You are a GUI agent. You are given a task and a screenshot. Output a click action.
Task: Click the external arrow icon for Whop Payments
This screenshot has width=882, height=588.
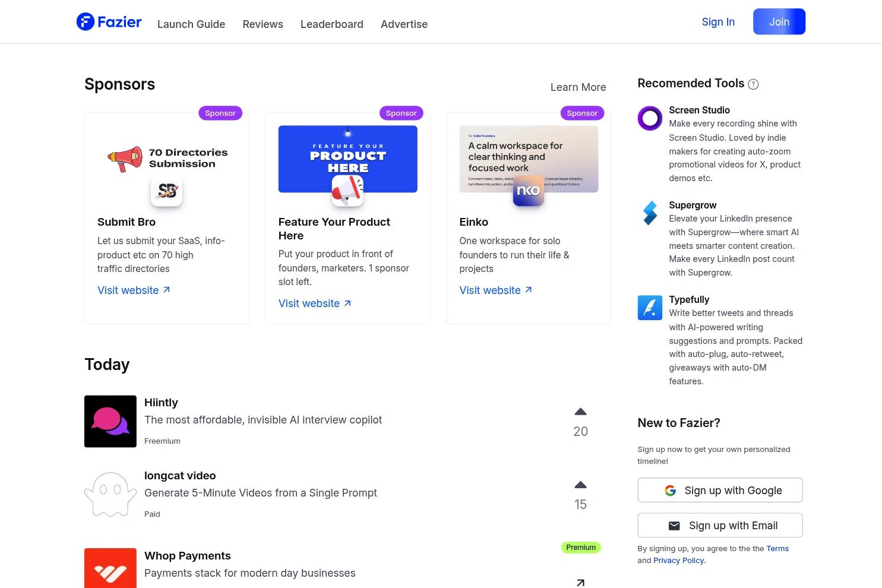point(581,583)
